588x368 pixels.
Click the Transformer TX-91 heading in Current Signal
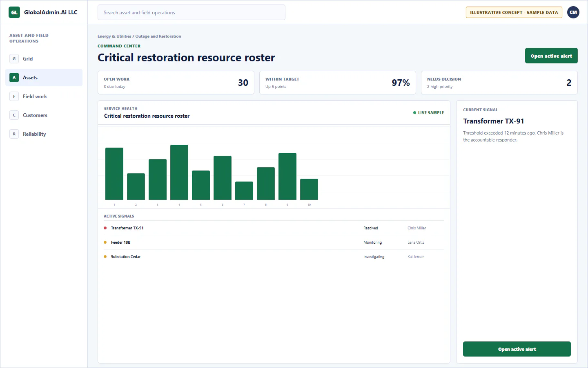coord(493,121)
